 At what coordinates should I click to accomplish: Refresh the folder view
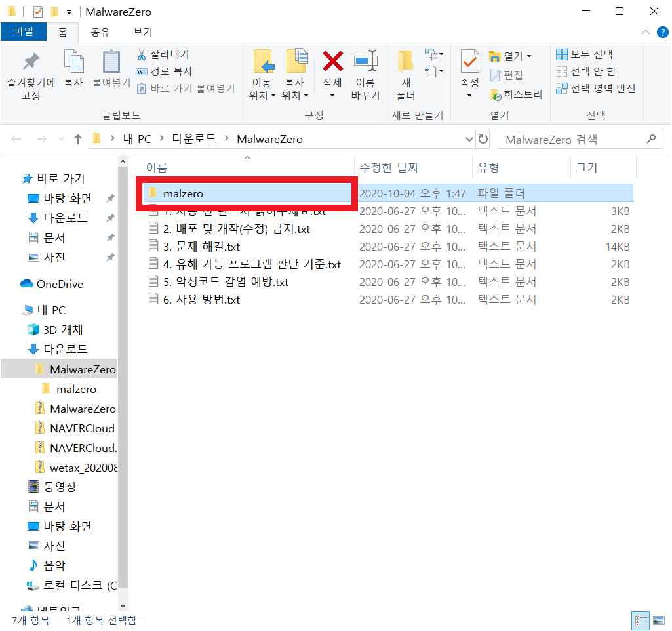coord(483,139)
